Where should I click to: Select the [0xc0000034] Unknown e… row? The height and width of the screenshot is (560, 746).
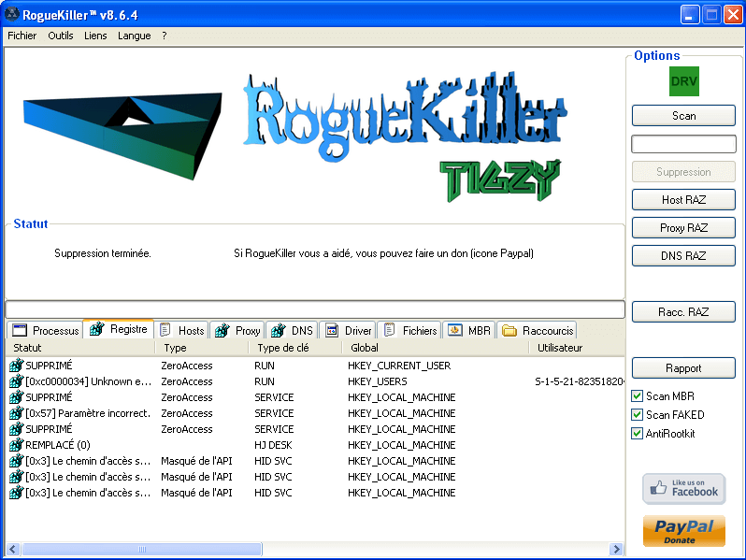point(314,381)
